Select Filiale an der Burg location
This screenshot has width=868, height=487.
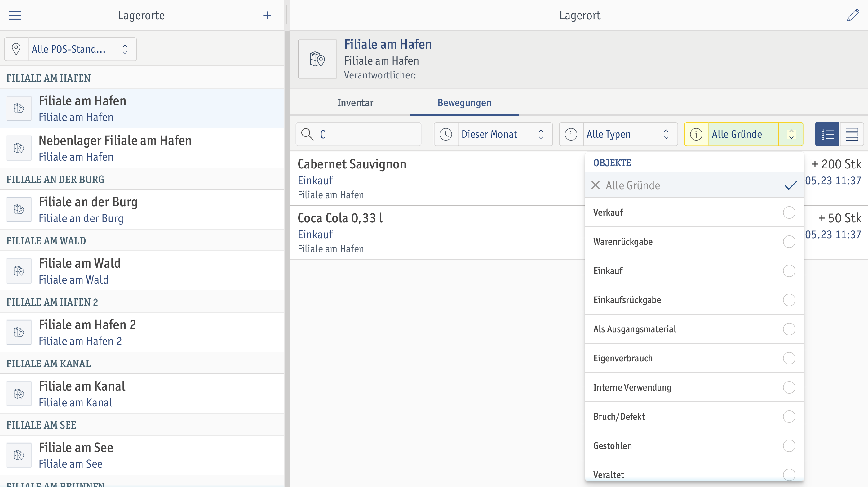(142, 209)
